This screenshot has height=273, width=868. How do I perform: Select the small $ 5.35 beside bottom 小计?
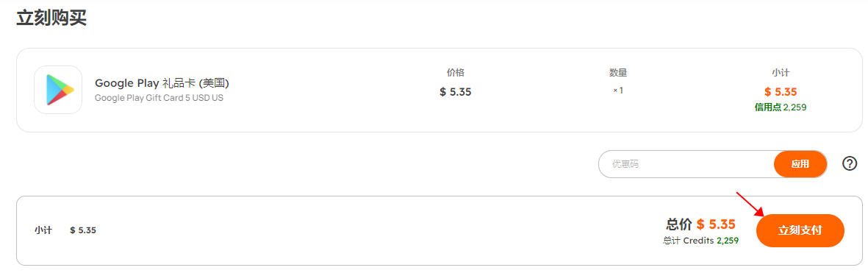click(x=83, y=230)
